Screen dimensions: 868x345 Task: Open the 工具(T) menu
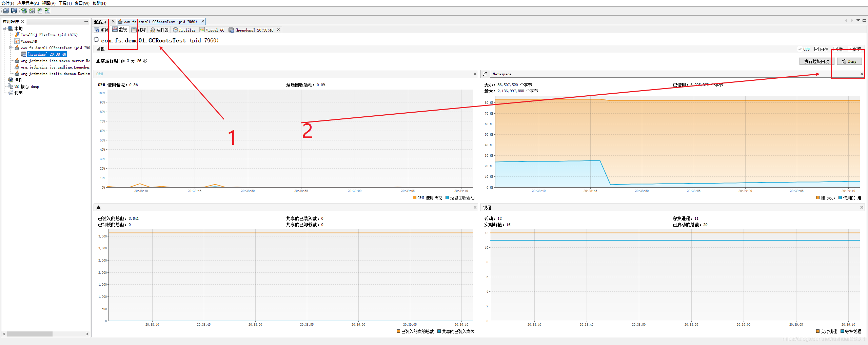click(65, 3)
